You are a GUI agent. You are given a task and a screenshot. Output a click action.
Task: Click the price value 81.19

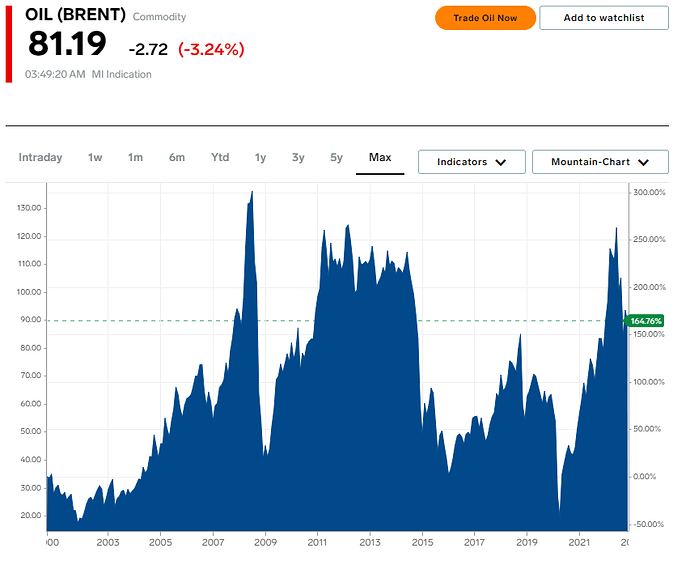point(67,44)
